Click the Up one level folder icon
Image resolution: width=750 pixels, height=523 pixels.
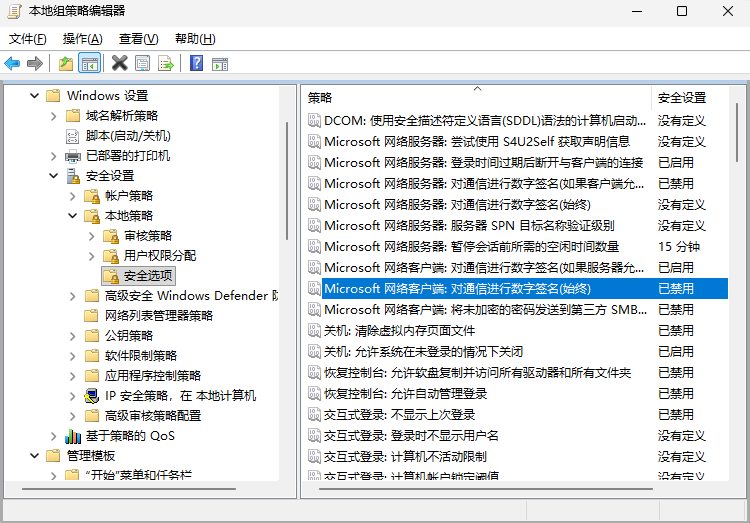(66, 64)
